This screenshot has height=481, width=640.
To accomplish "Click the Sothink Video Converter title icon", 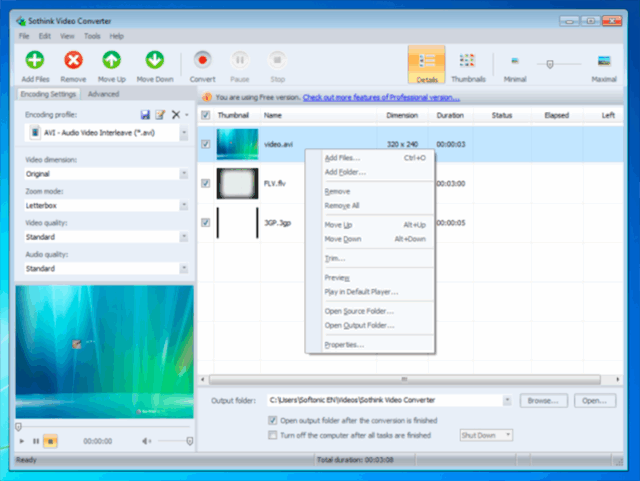I will pos(21,21).
